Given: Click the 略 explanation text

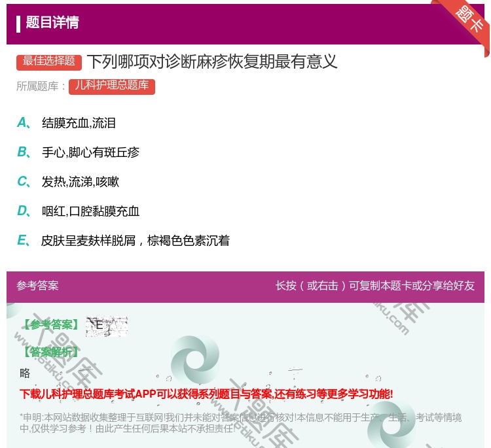Looking at the screenshot, I should coord(25,373).
